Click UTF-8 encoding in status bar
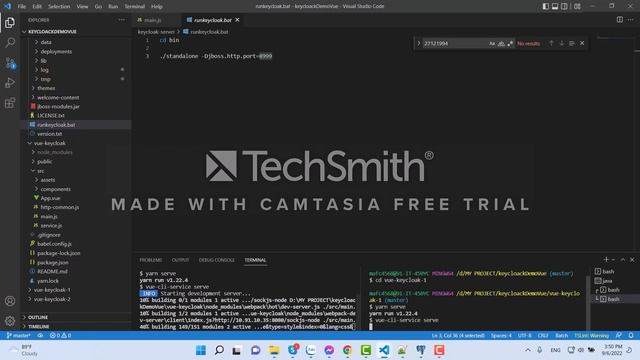This screenshot has width=640, height=360. click(x=524, y=336)
